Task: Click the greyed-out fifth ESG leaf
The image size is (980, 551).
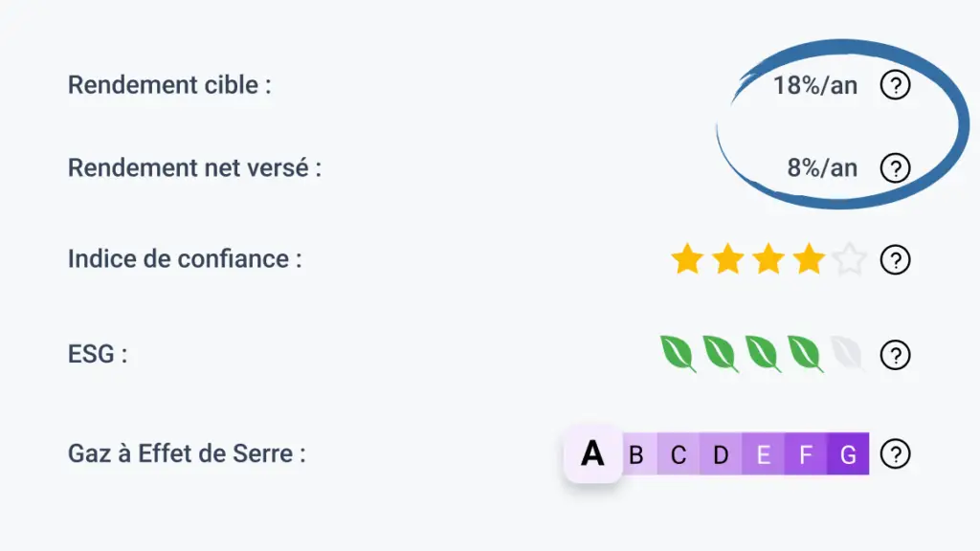Action: click(x=848, y=354)
